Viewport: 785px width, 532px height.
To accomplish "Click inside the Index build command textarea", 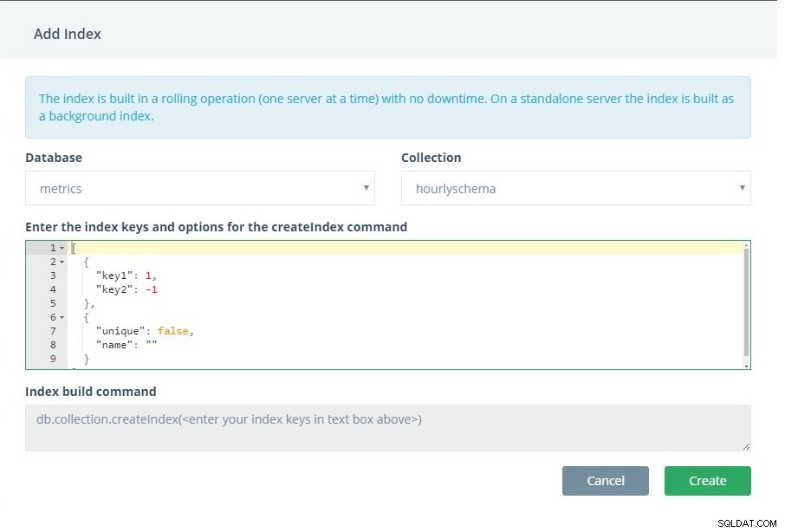I will 388,428.
